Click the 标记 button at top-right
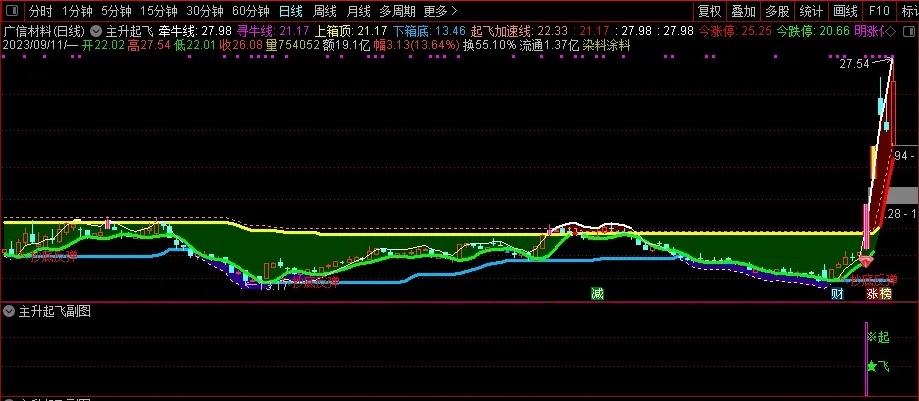This screenshot has height=401, width=919. tap(909, 11)
